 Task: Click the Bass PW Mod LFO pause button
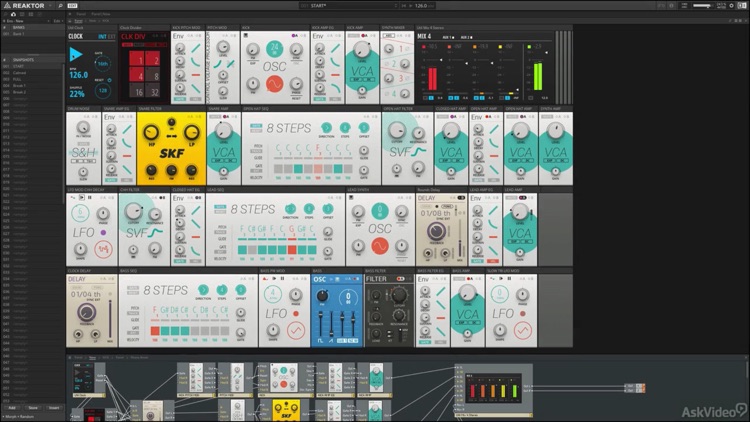282,278
